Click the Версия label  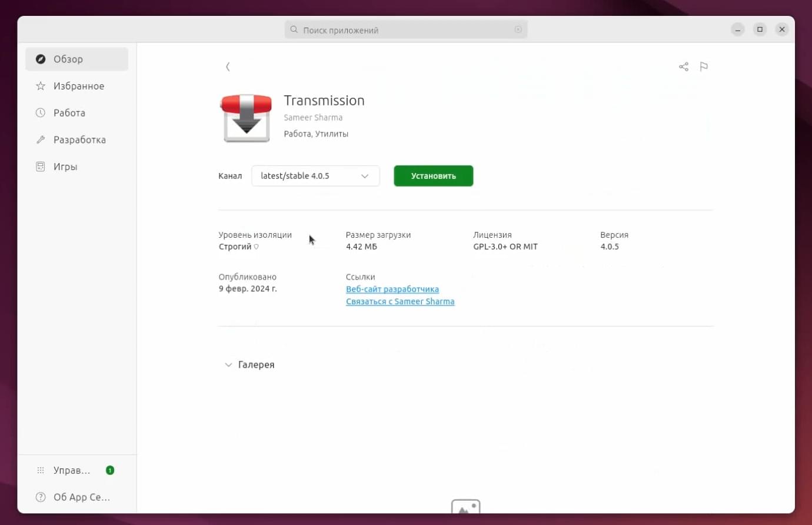(614, 235)
